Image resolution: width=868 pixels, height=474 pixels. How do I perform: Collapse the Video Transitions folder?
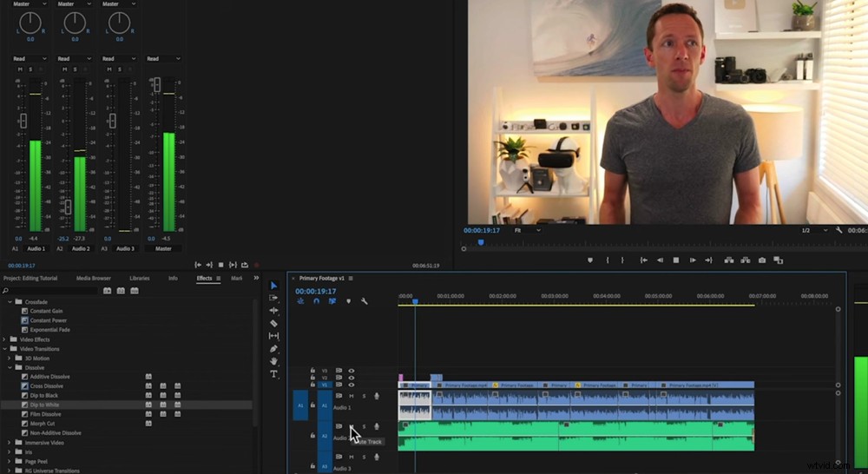click(5, 349)
